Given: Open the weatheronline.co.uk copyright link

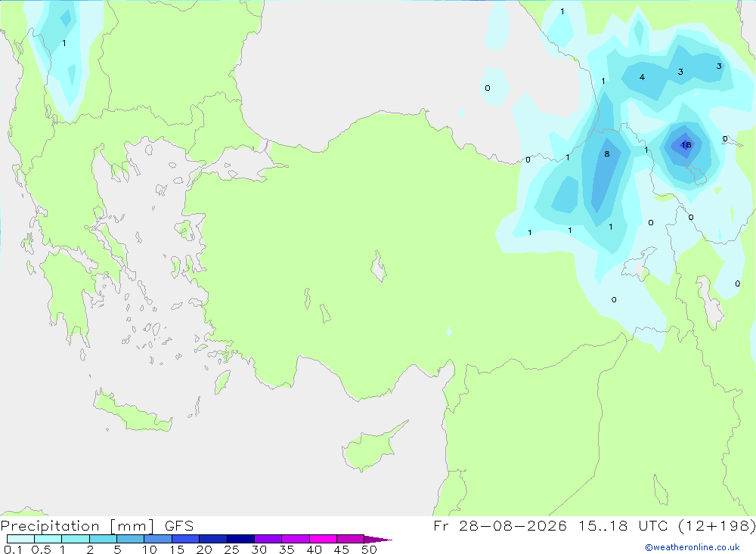Looking at the screenshot, I should point(692,547).
